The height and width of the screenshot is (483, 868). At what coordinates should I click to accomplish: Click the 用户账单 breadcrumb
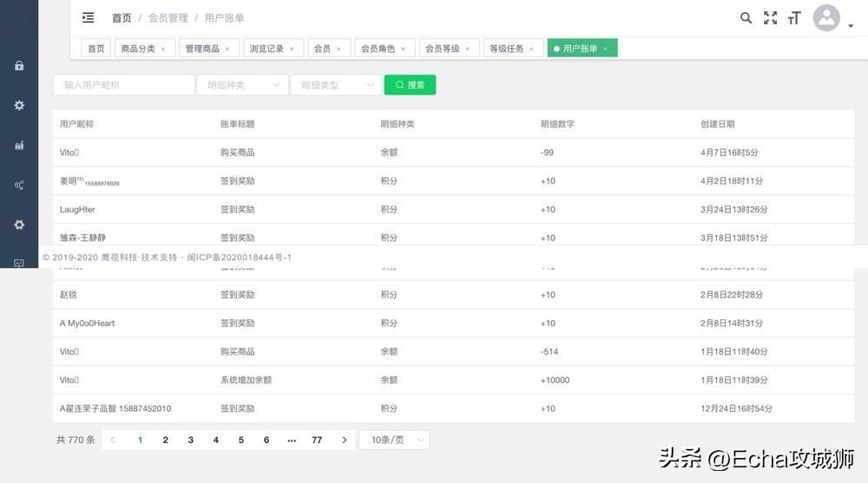(x=224, y=17)
